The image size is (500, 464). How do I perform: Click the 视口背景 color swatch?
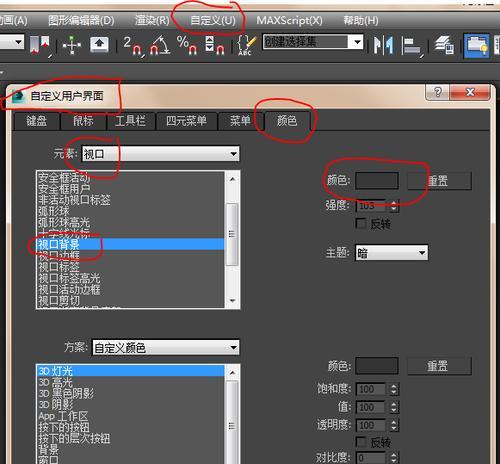(377, 181)
